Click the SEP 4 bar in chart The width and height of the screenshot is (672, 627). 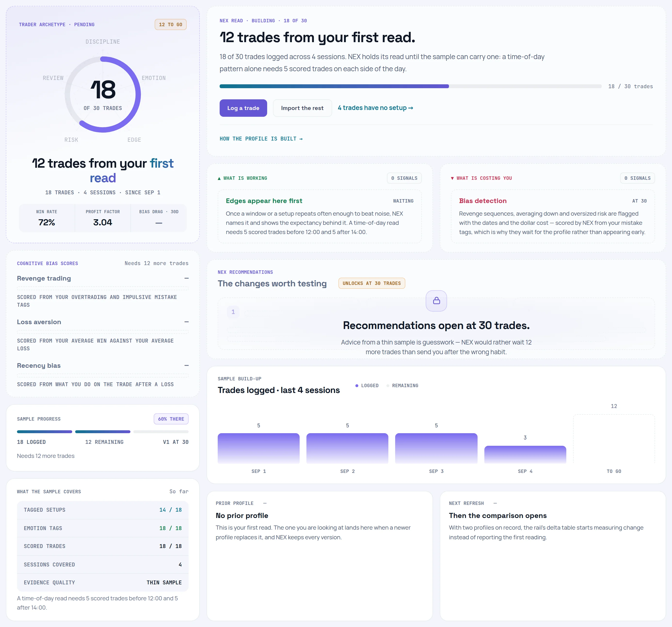(525, 455)
